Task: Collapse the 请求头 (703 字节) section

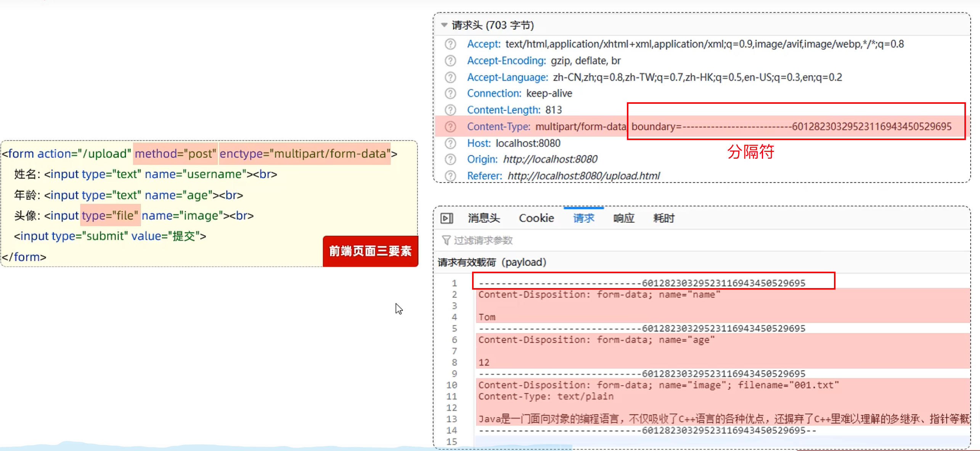Action: point(444,25)
